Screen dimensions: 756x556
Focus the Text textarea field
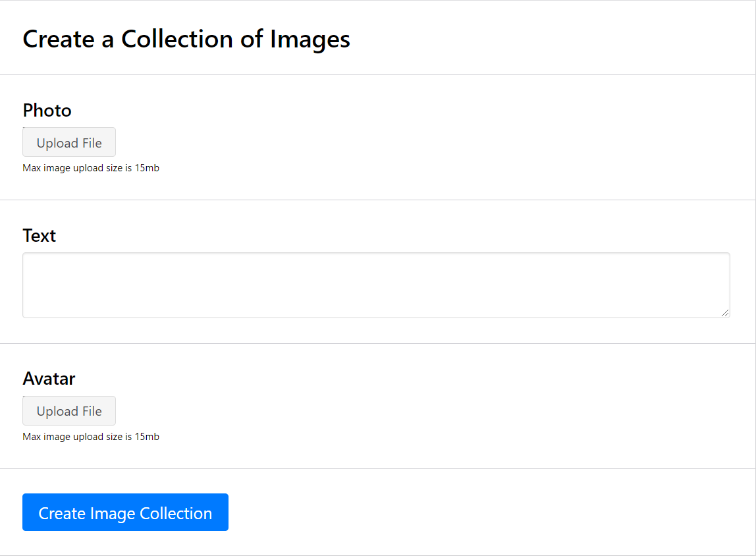coord(376,285)
